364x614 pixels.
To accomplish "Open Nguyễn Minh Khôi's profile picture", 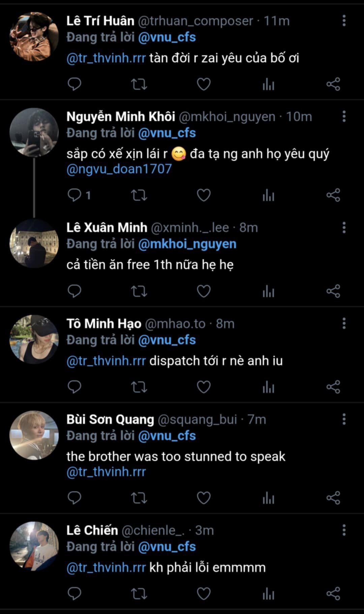I will coord(34,133).
